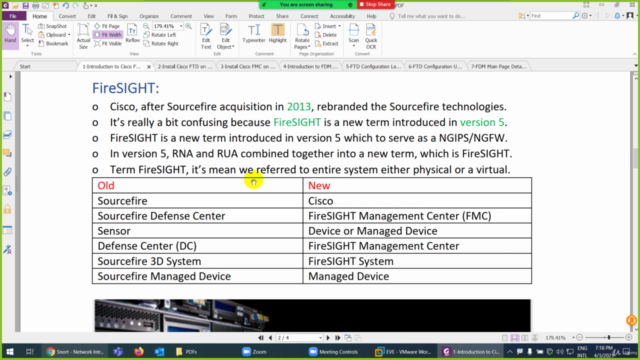This screenshot has width=640, height=360.
Task: Open the attachments paperclip panel
Action: (8, 172)
